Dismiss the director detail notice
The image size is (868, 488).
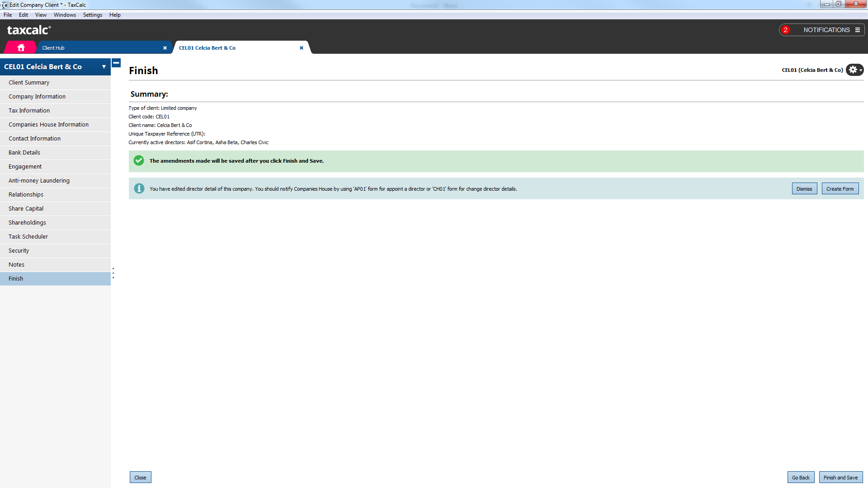(804, 189)
